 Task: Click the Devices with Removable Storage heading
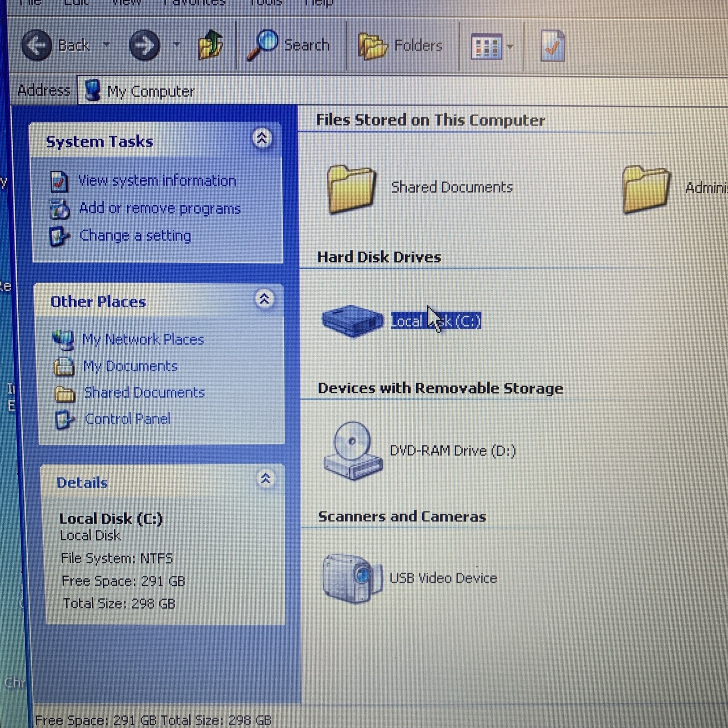pyautogui.click(x=440, y=388)
